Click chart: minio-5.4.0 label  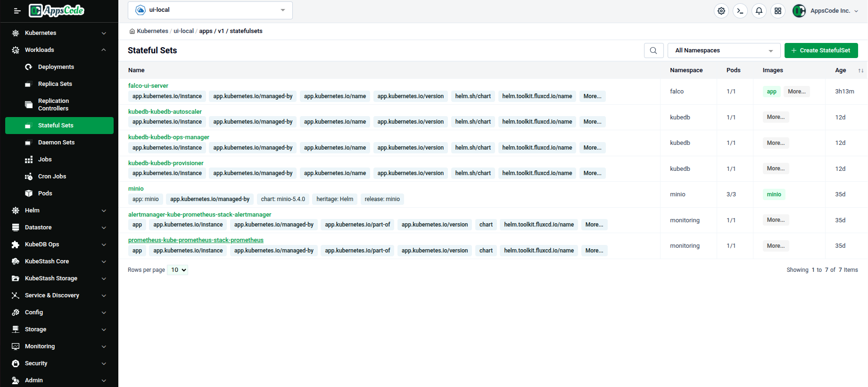coord(283,199)
